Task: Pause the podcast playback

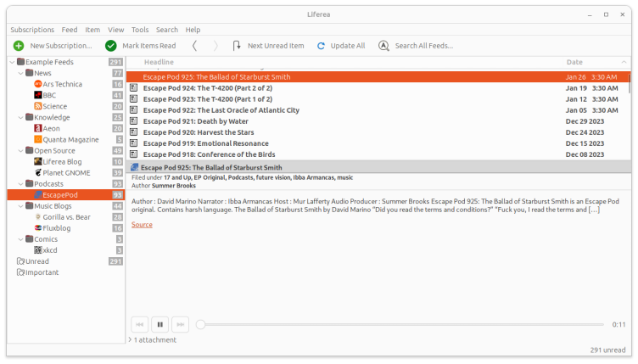Action: [159, 324]
